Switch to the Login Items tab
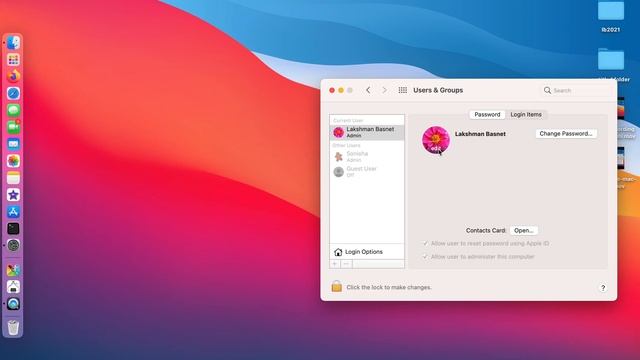The image size is (640, 360). coord(526,115)
